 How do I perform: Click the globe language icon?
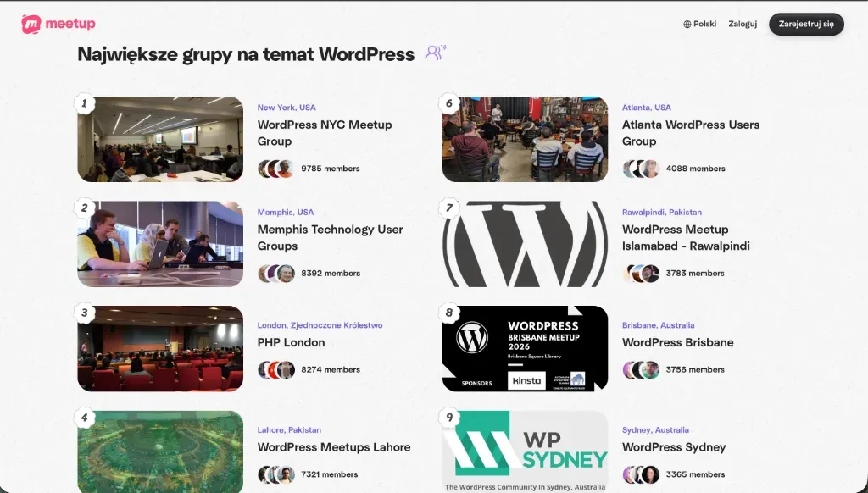[x=687, y=25]
